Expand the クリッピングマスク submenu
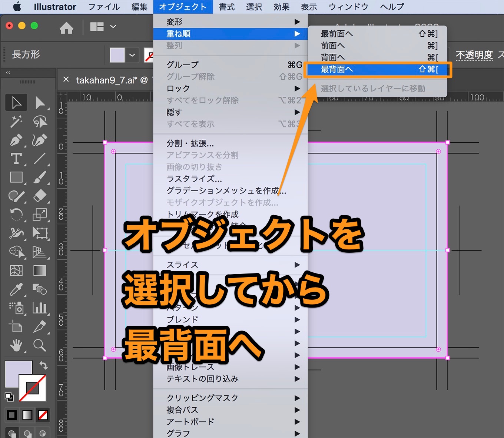The height and width of the screenshot is (438, 504). [x=231, y=398]
